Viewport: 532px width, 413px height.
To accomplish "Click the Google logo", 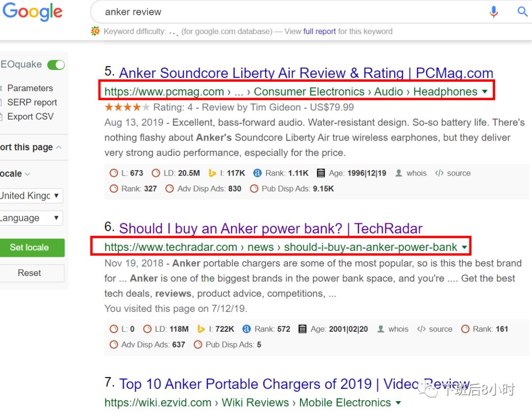I will point(32,12).
